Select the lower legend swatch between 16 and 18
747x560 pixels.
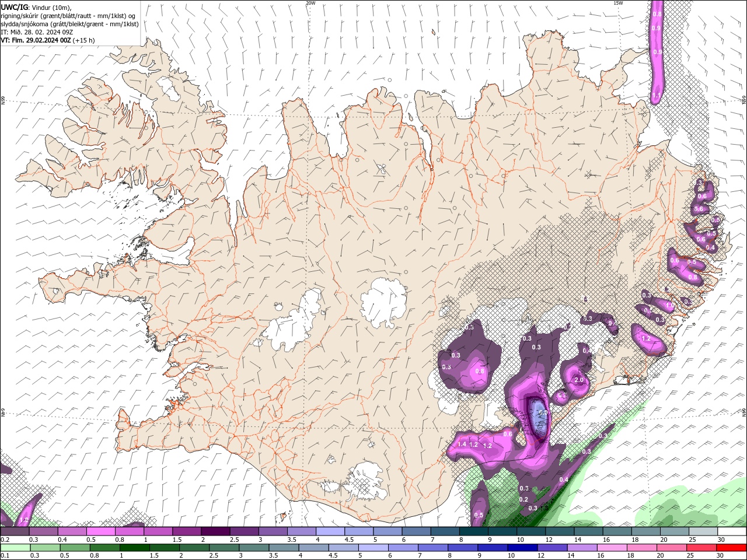(612, 548)
